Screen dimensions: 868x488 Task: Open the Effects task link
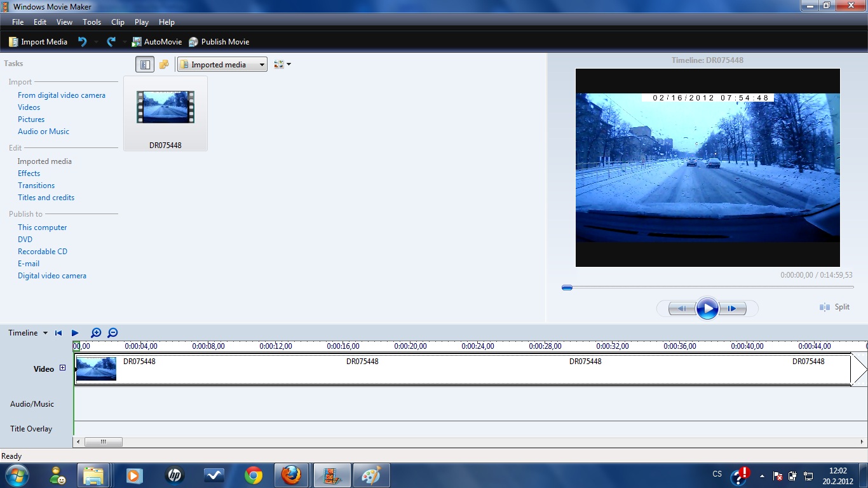tap(29, 173)
